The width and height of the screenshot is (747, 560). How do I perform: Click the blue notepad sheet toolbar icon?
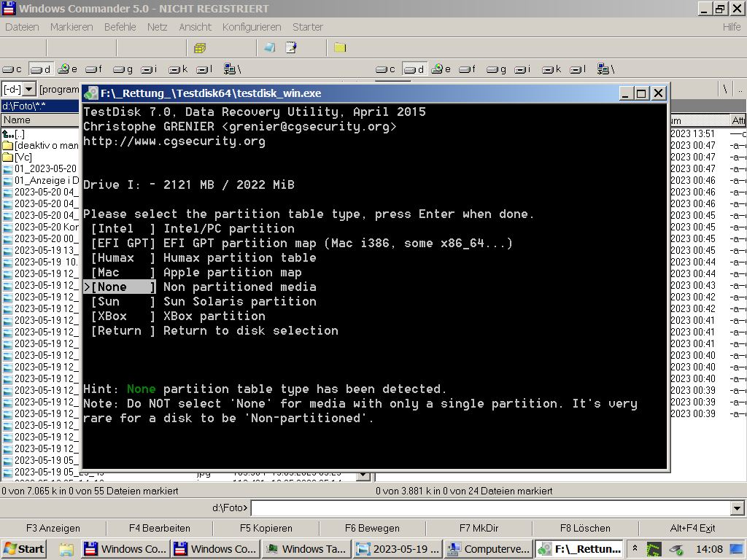pyautogui.click(x=270, y=47)
